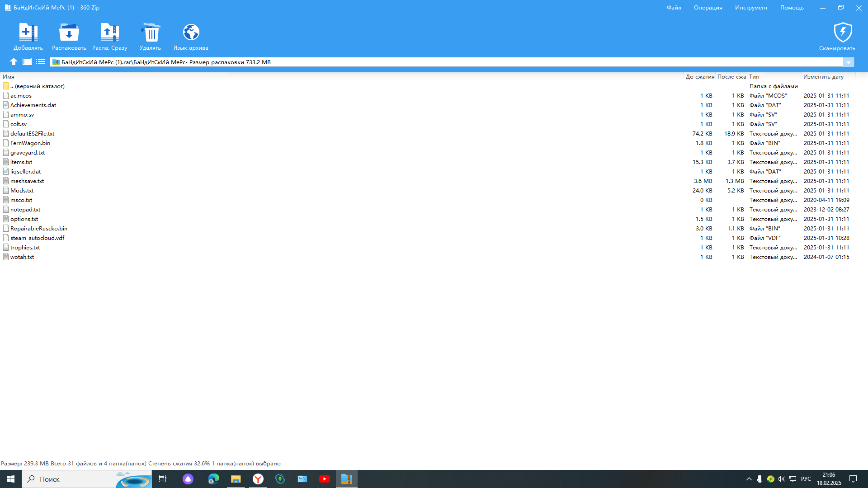Show hidden system tray icons chevron
Image resolution: width=868 pixels, height=488 pixels.
[749, 479]
